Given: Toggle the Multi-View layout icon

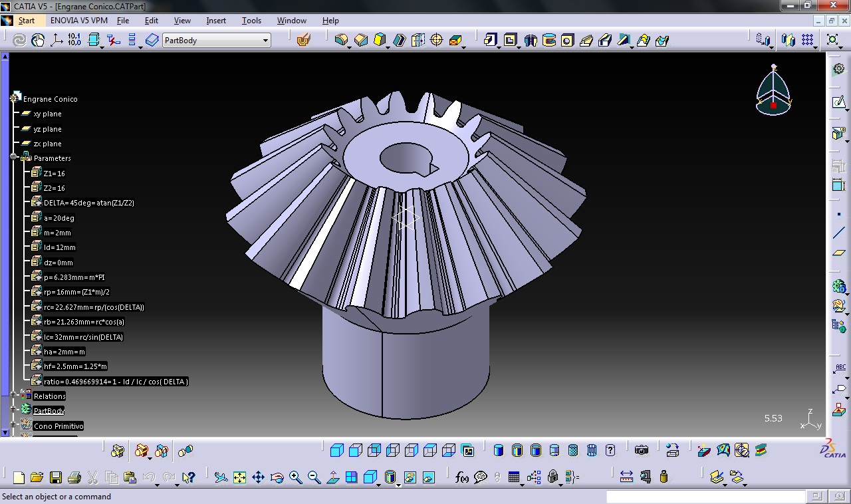Looking at the screenshot, I should coord(351,477).
